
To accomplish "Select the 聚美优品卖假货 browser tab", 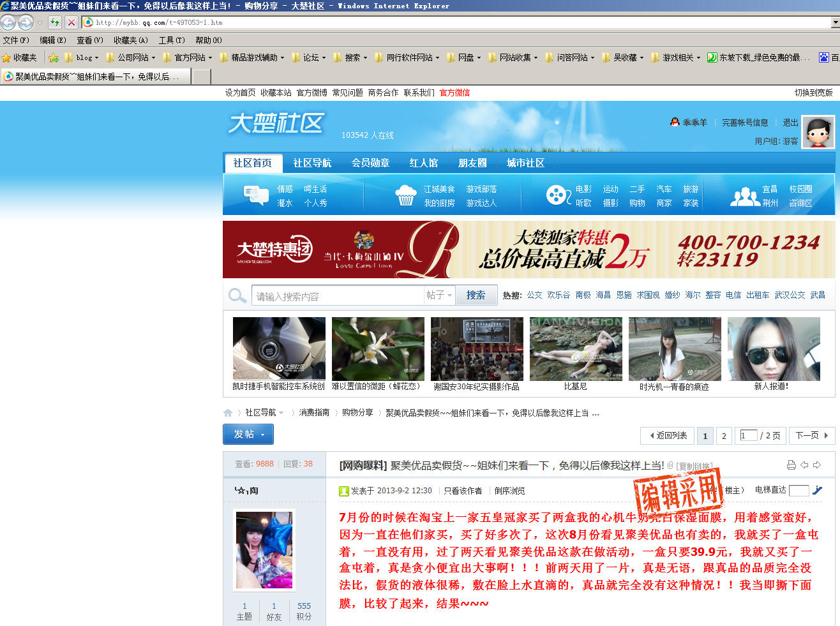I will point(96,77).
